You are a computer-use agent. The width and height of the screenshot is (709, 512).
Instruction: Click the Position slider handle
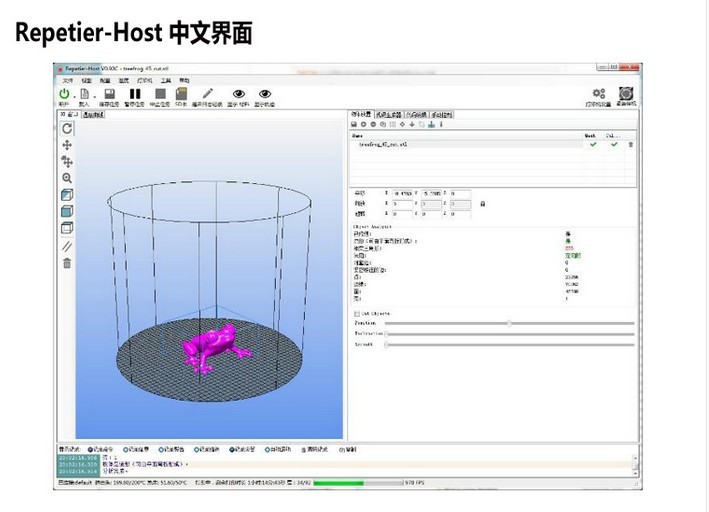click(x=509, y=323)
